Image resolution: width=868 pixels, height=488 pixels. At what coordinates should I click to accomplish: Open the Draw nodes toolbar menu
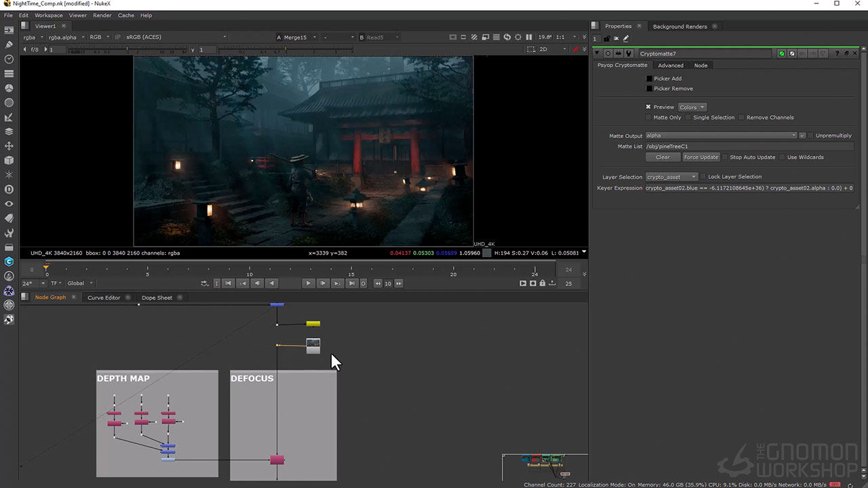coord(9,45)
